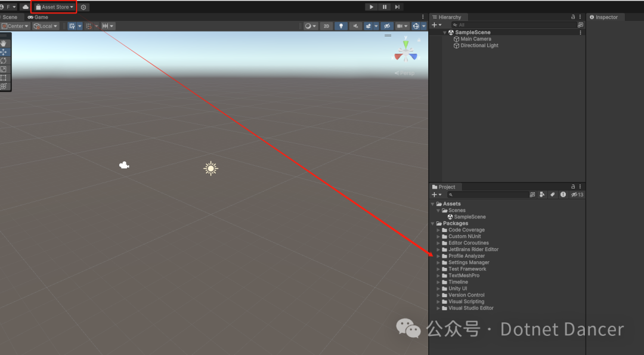Select the Scale tool

(x=4, y=69)
